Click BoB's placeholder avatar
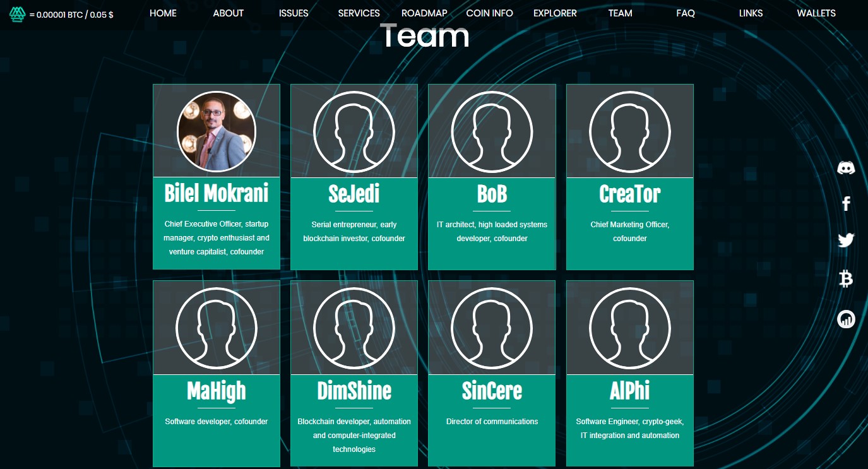This screenshot has width=868, height=469. click(x=492, y=132)
